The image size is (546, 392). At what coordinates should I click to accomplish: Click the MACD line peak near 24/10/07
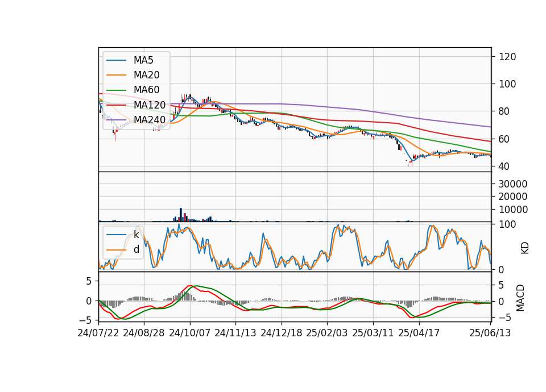coord(189,286)
